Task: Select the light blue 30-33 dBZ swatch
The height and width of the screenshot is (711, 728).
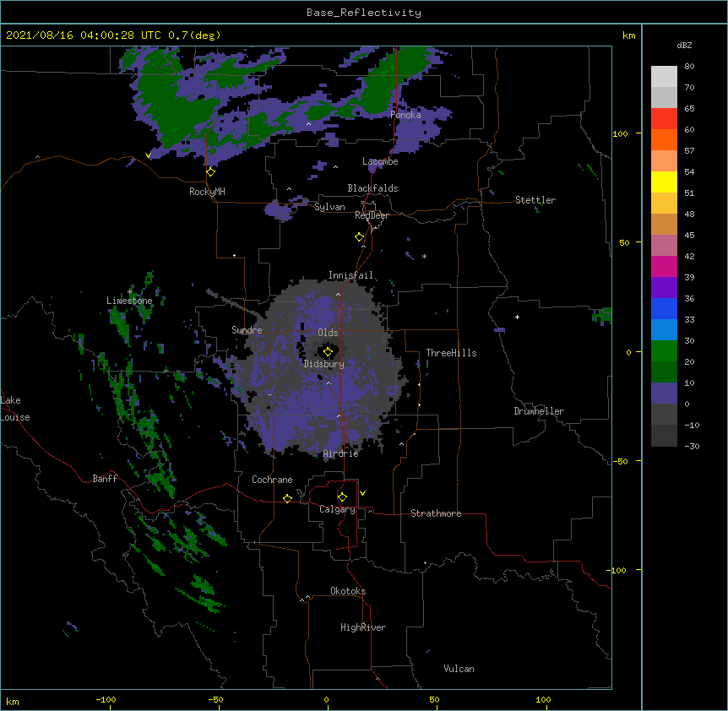Action: (664, 329)
